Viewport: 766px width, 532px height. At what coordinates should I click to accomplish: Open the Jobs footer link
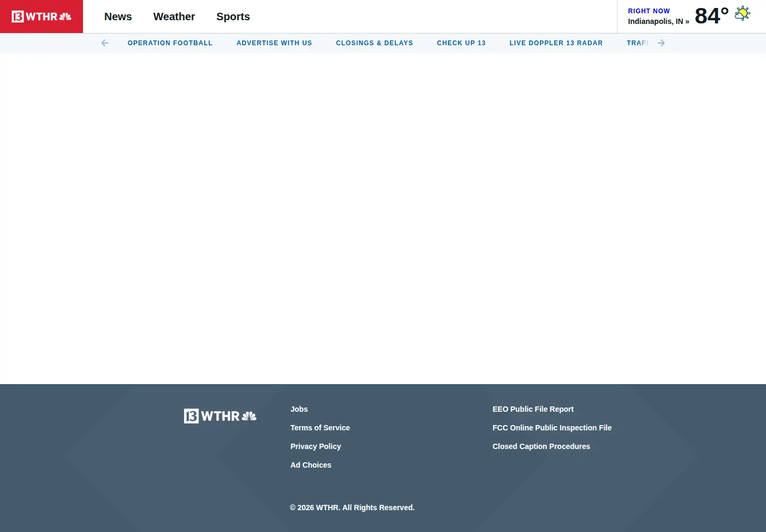(299, 409)
